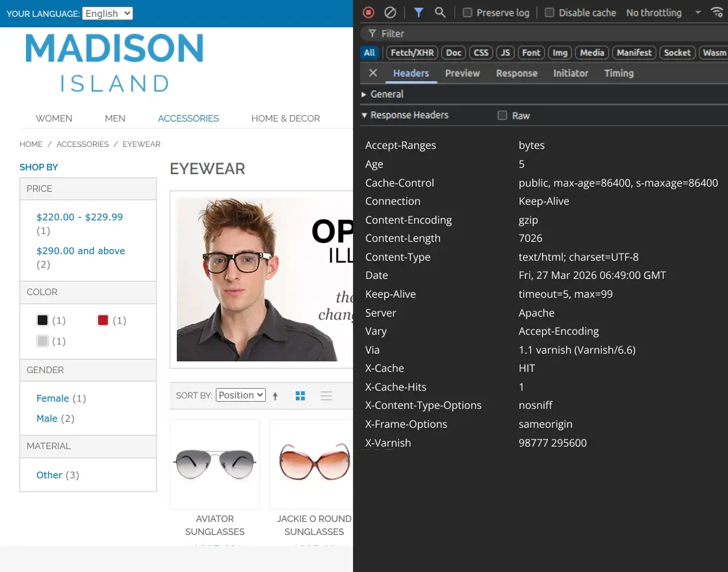Toggle sort direction arrow

276,396
